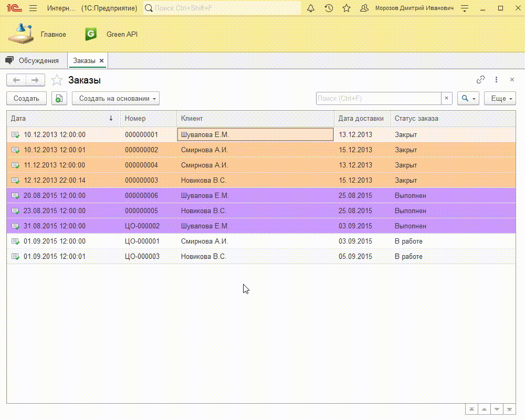
Task: Expand the search magnifier dropdown
Action: point(468,98)
